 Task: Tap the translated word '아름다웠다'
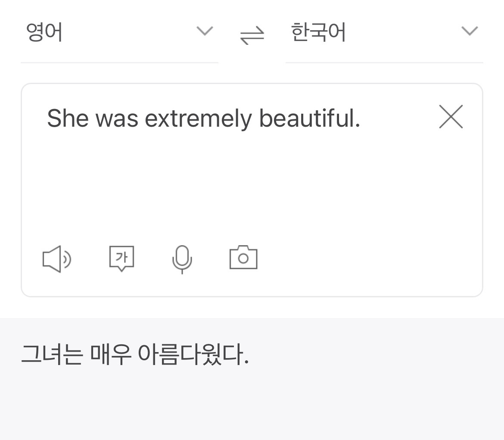tap(192, 355)
